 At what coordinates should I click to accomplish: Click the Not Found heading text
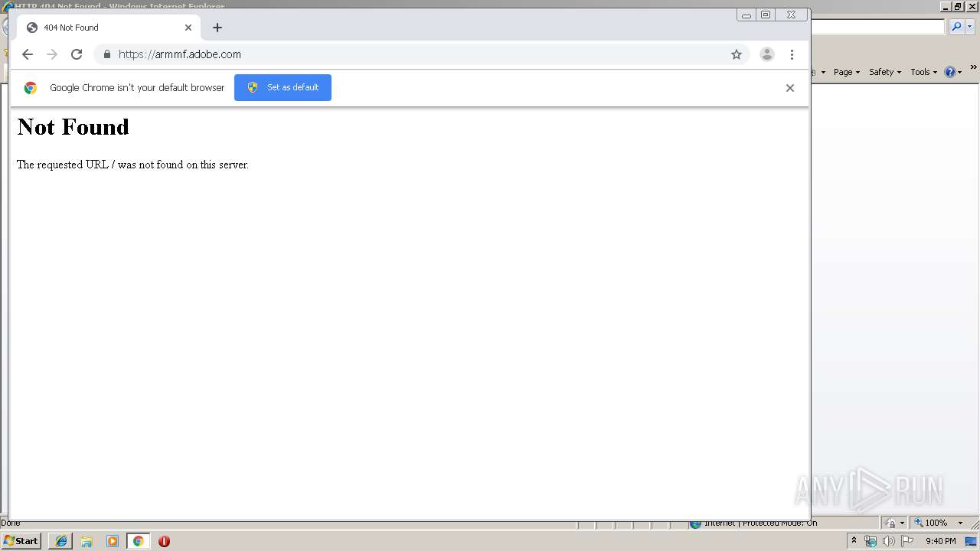coord(73,127)
